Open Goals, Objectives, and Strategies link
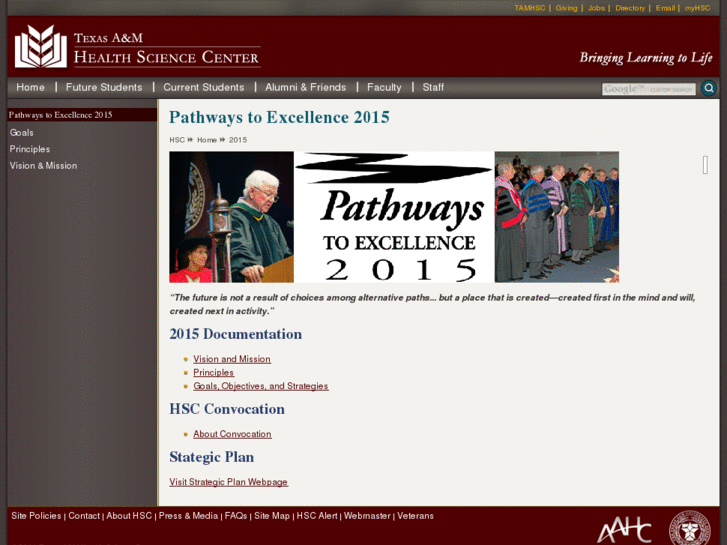 coord(261,386)
